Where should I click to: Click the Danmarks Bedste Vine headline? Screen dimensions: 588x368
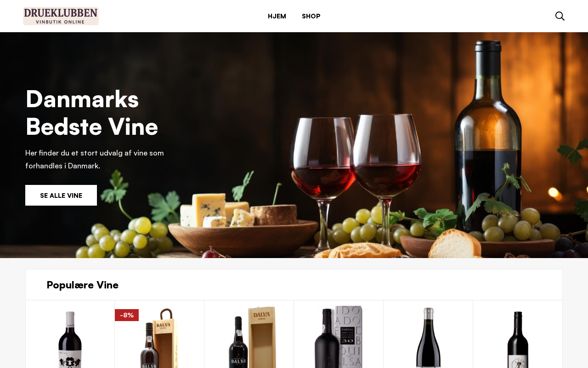coord(92,112)
